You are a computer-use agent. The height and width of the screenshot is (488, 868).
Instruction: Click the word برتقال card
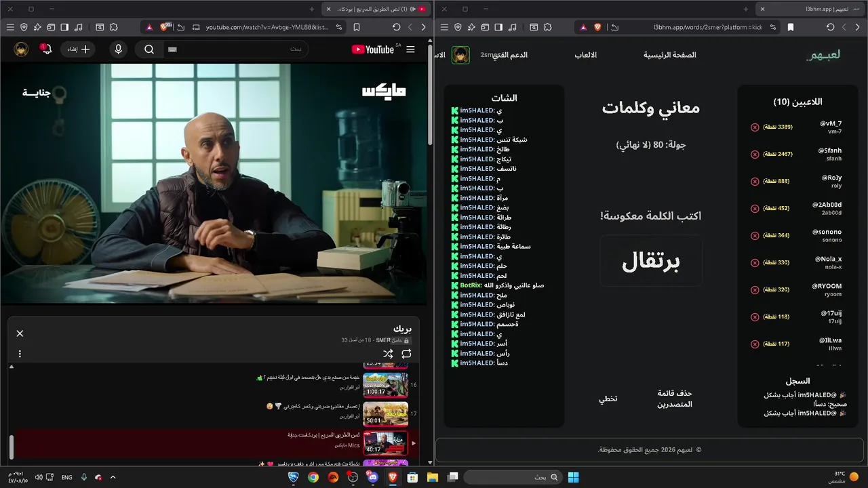[x=651, y=261]
